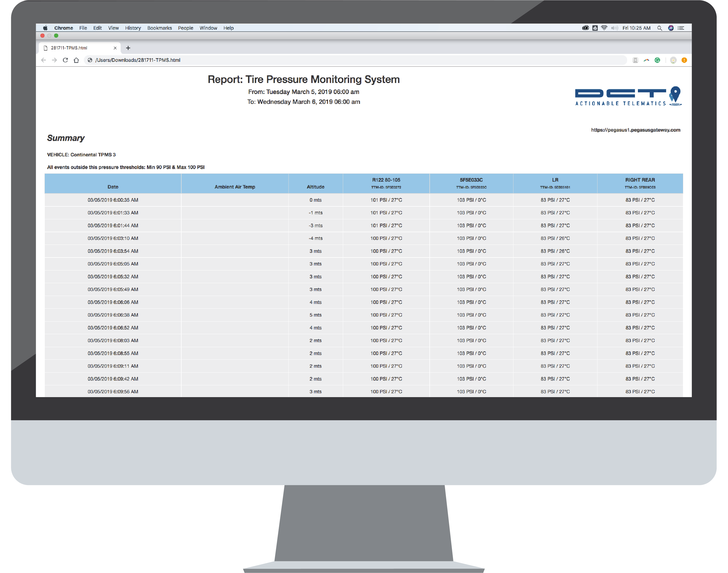Open the Apple menu
This screenshot has height=573, width=728.
[x=45, y=28]
